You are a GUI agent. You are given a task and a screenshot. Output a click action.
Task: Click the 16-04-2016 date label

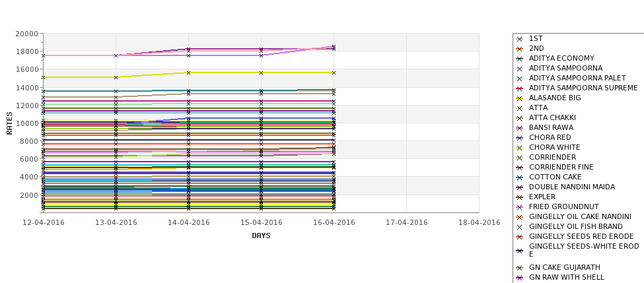334,223
